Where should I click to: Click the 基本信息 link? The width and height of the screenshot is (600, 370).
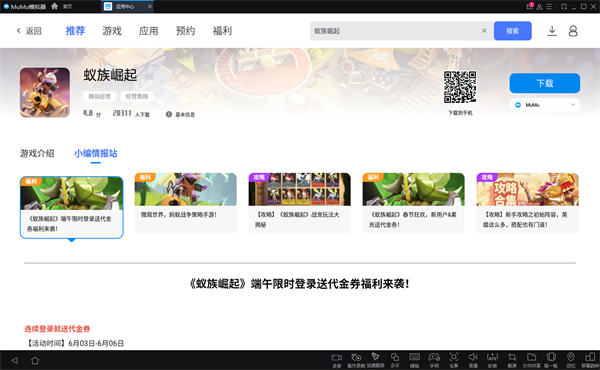[x=185, y=115]
